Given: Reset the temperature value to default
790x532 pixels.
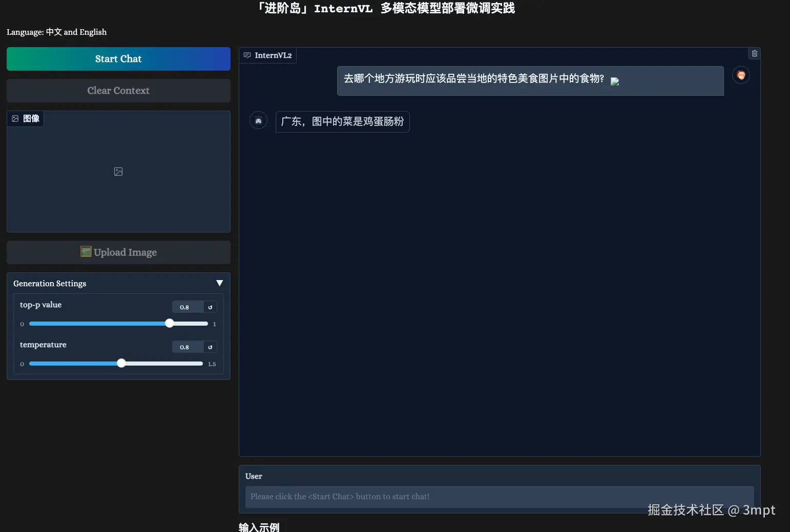Looking at the screenshot, I should [x=210, y=347].
